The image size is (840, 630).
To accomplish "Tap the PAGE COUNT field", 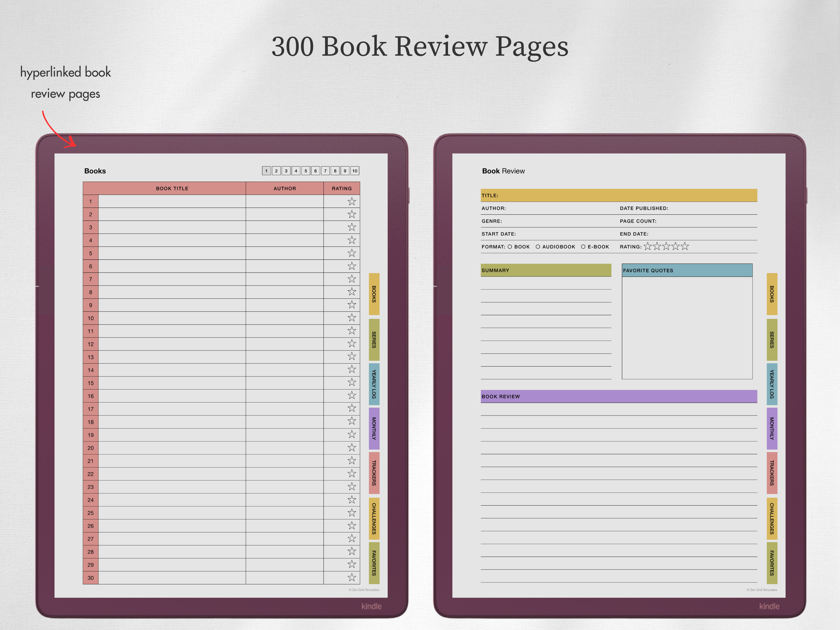I will [688, 221].
